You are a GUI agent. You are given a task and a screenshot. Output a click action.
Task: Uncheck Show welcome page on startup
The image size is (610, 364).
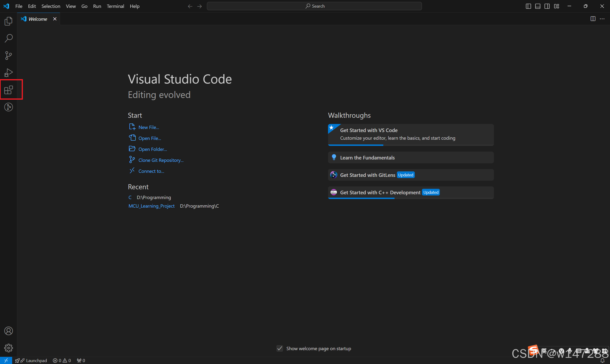(280, 349)
